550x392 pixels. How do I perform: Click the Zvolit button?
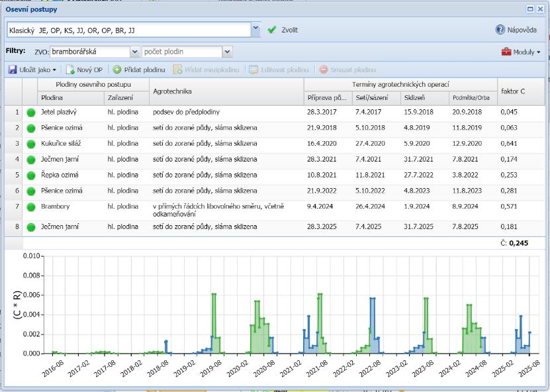point(283,30)
